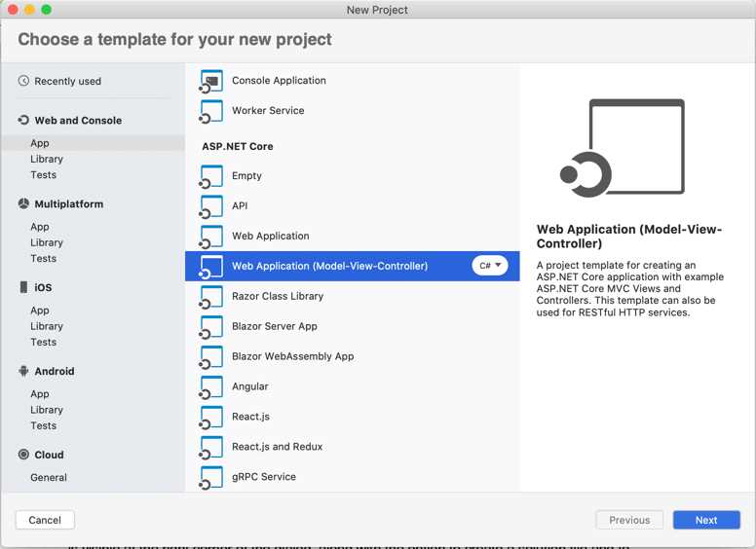
Task: Open the C# language dropdown
Action: coord(490,266)
